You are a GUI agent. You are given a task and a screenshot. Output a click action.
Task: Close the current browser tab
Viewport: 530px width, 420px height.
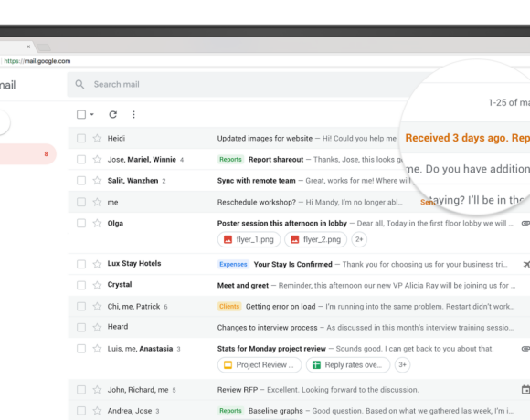[28, 47]
